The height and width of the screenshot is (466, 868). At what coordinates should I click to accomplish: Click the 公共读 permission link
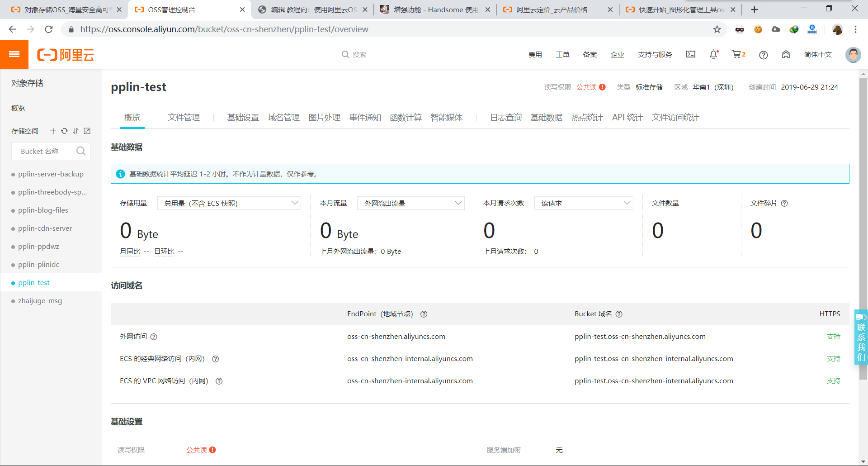pyautogui.click(x=587, y=87)
